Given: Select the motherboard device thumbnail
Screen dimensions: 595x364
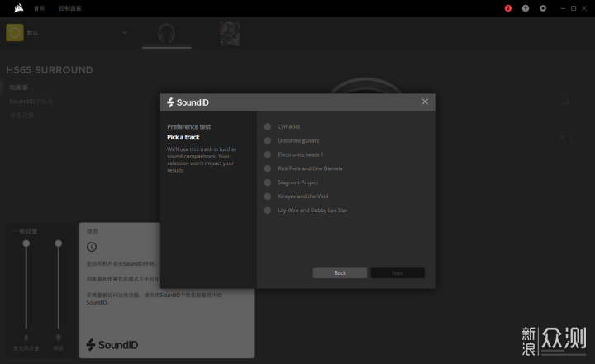Looking at the screenshot, I should 230,34.
